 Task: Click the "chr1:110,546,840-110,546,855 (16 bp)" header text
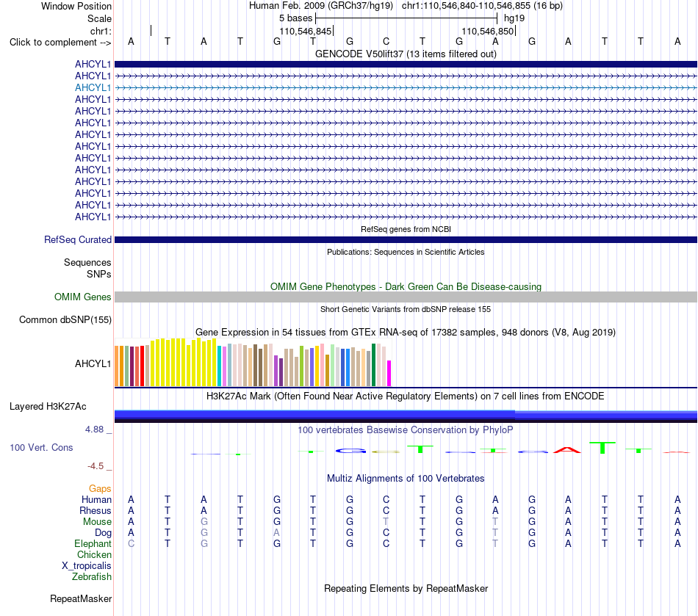click(482, 6)
